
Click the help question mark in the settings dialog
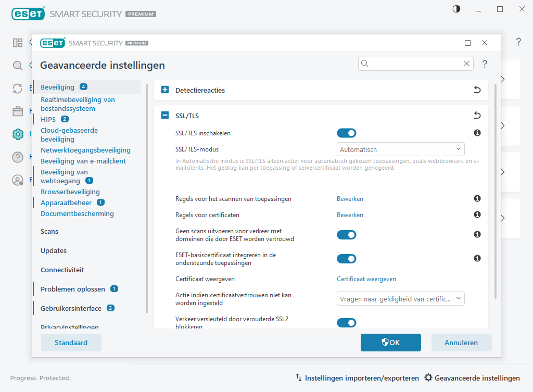[484, 64]
